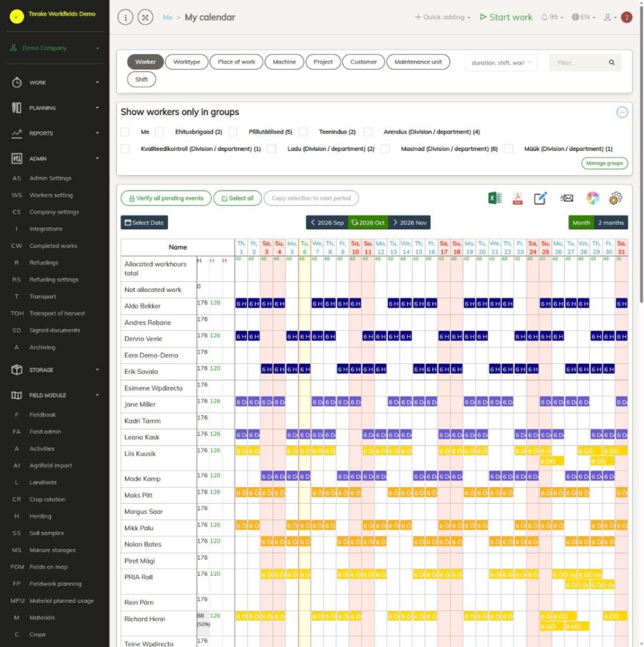The width and height of the screenshot is (644, 647).
Task: Expand the WORK sidebar section
Action: (x=55, y=83)
